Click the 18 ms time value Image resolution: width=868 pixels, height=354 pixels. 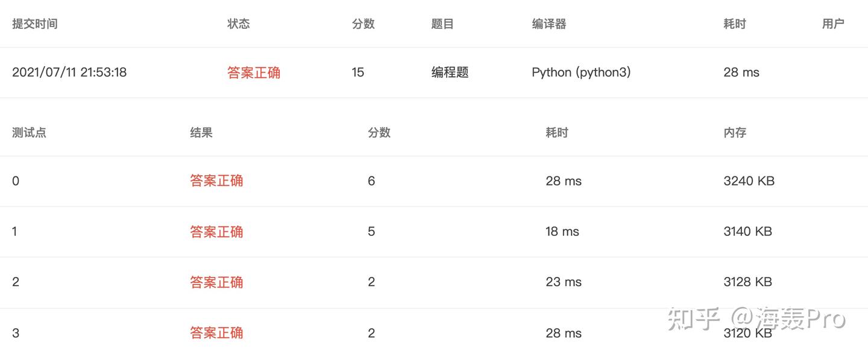tap(562, 232)
